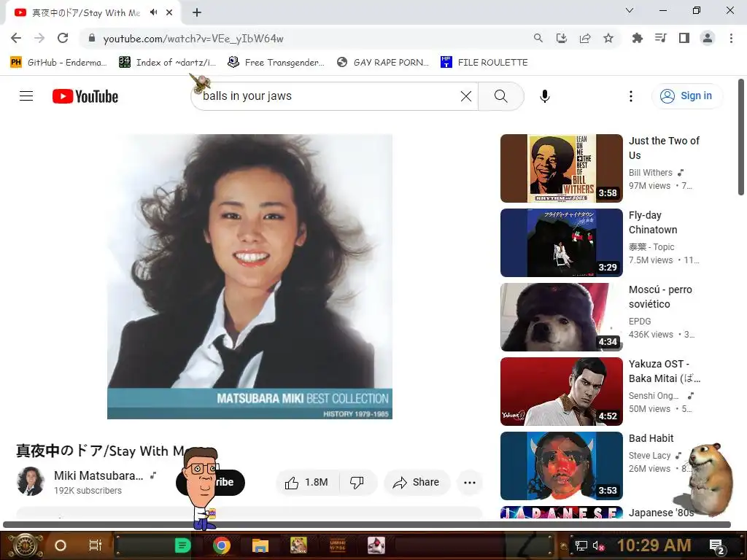Open Japanese '80s video title

click(x=661, y=513)
